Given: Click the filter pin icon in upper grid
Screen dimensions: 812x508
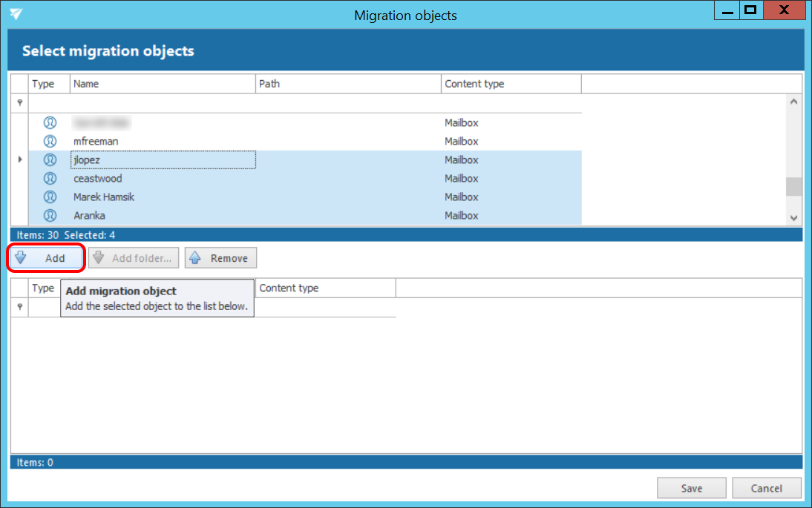Looking at the screenshot, I should point(20,103).
